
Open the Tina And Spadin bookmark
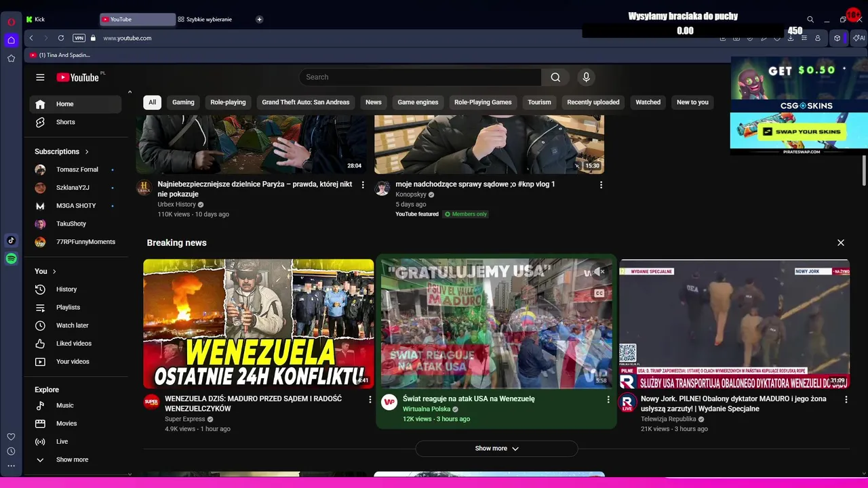click(x=60, y=55)
